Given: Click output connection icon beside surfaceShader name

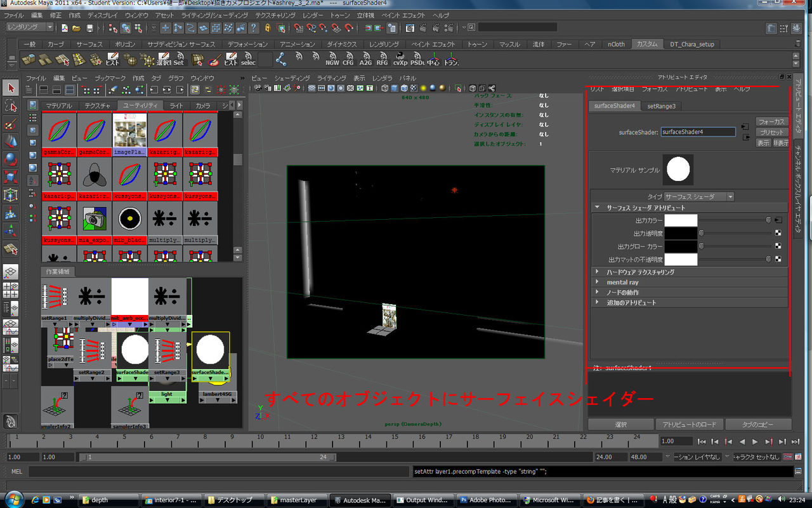Looking at the screenshot, I should pos(745,137).
